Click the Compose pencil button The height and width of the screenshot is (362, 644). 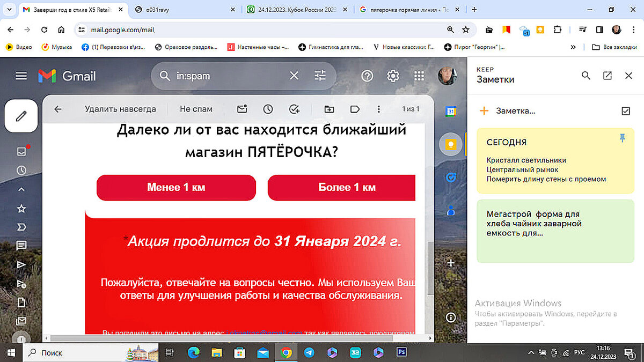pyautogui.click(x=21, y=116)
